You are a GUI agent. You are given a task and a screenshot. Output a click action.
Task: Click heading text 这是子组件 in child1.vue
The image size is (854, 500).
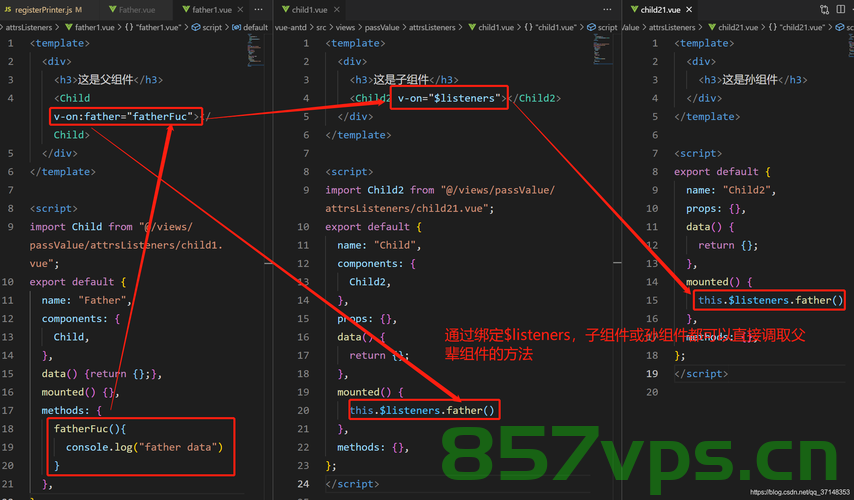[401, 80]
